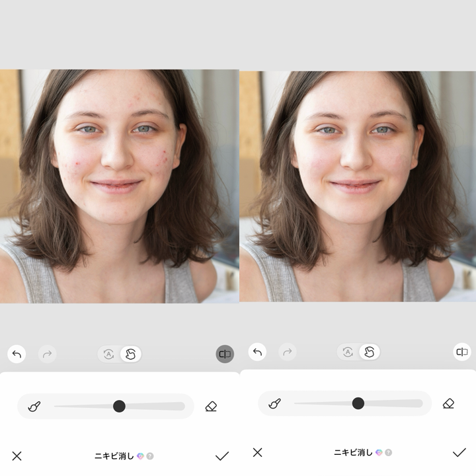Open the help question mark beside left ニキビ消し
Image resolution: width=476 pixels, height=476 pixels.
pos(150,456)
